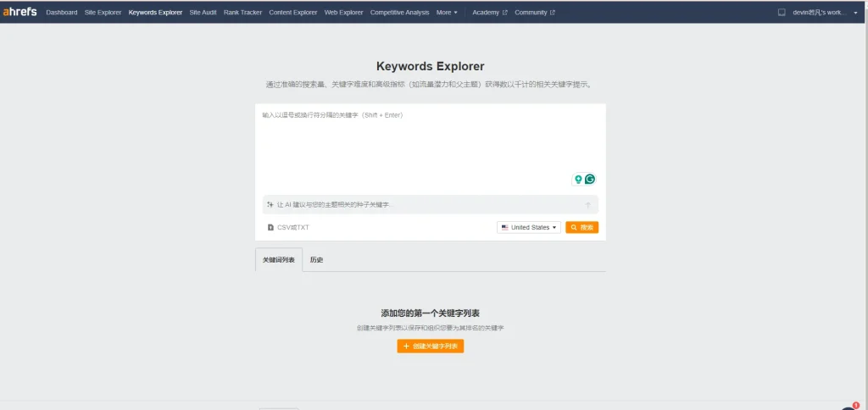Screen dimensions: 868x410
Task: Click the CSV或TXT upload link
Action: (x=292, y=227)
